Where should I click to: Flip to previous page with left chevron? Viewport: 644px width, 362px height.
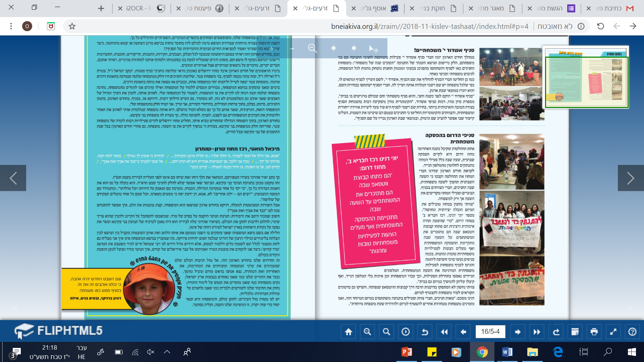point(13,178)
